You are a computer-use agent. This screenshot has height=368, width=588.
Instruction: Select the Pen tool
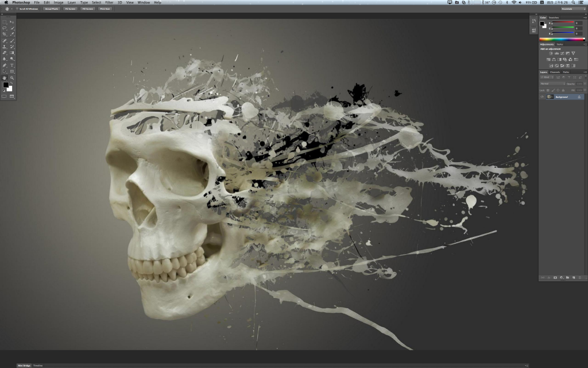(x=5, y=65)
